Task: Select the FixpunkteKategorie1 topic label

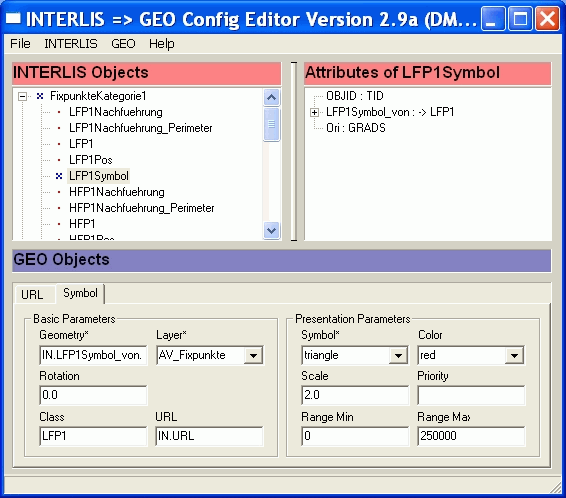Action: pos(98,96)
